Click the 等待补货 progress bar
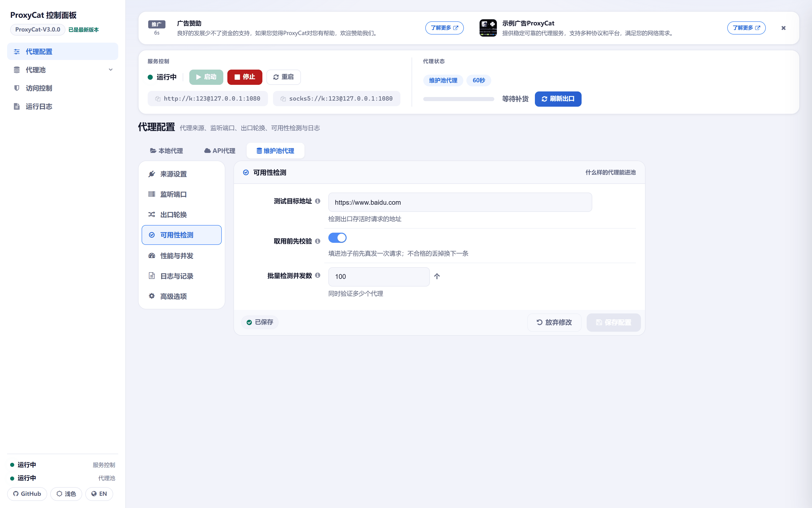The image size is (812, 508). (x=459, y=99)
